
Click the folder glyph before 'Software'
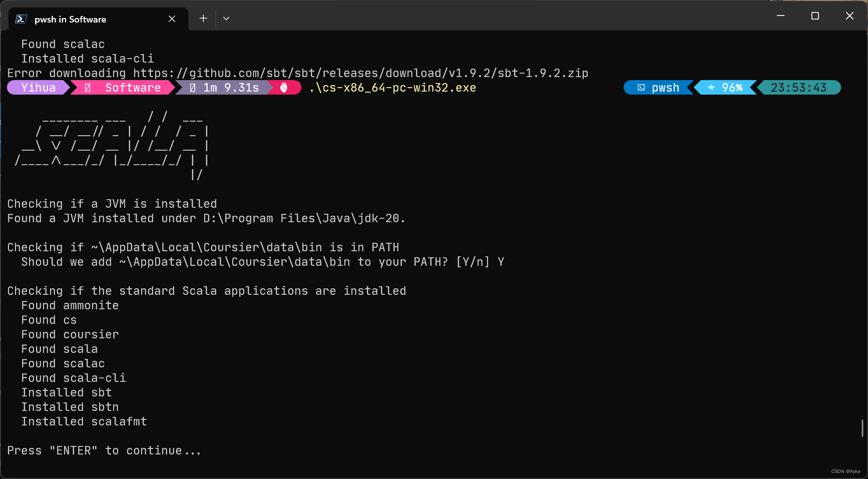[88, 88]
